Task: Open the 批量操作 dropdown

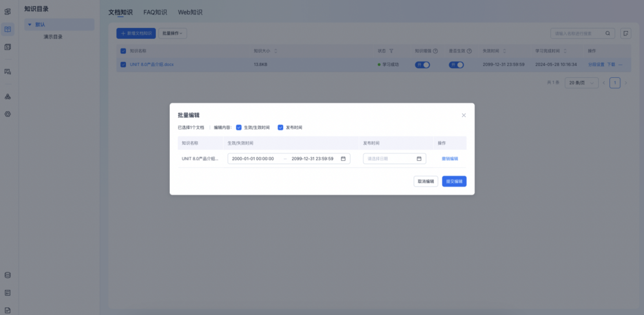Action: coord(172,33)
